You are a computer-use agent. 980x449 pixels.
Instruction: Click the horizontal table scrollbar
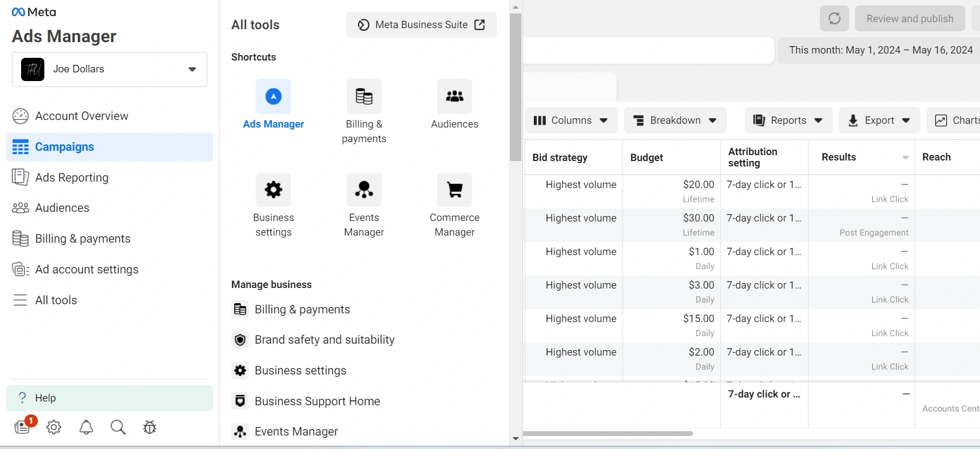tap(608, 433)
